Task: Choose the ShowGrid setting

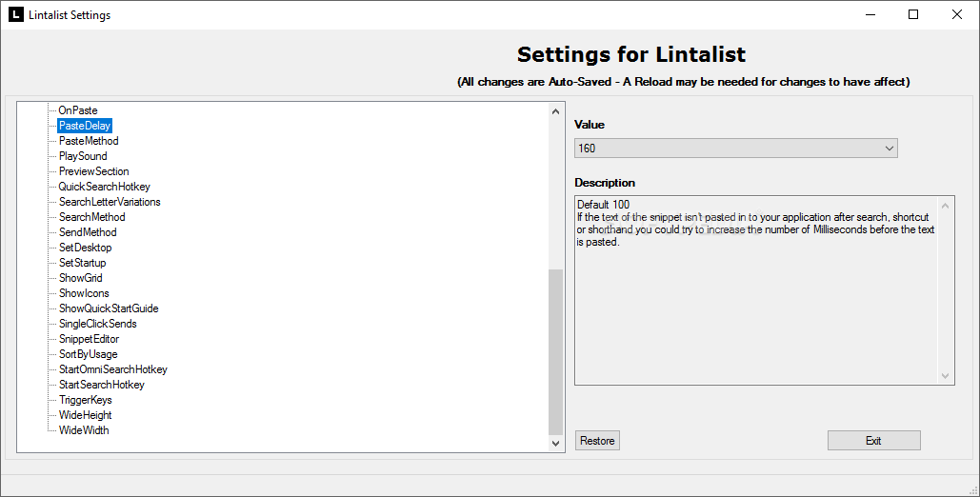Action: click(x=80, y=278)
